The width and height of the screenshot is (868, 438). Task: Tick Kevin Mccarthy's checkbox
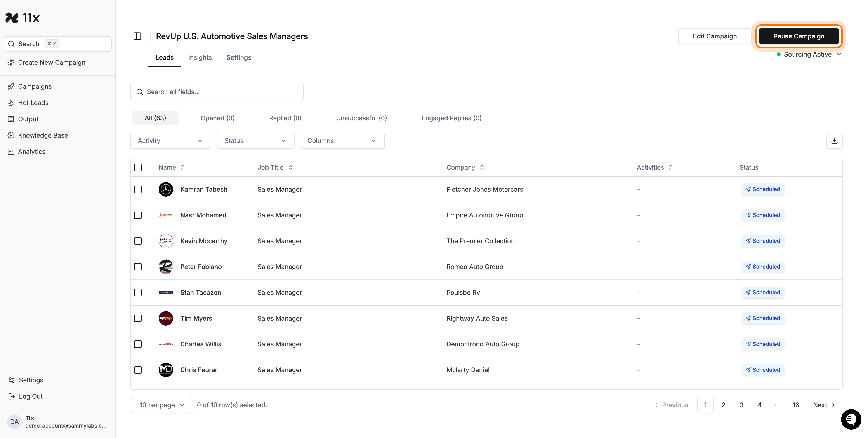[x=138, y=241]
